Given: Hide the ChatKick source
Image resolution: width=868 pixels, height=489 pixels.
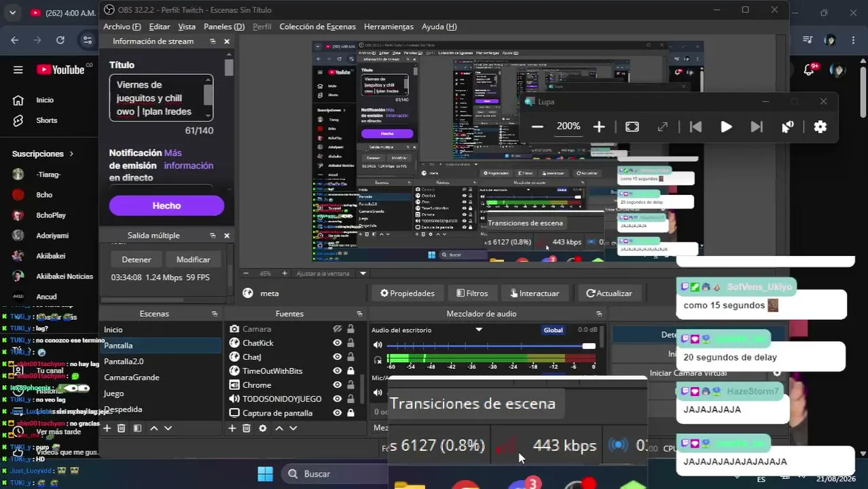Looking at the screenshot, I should coord(337,343).
